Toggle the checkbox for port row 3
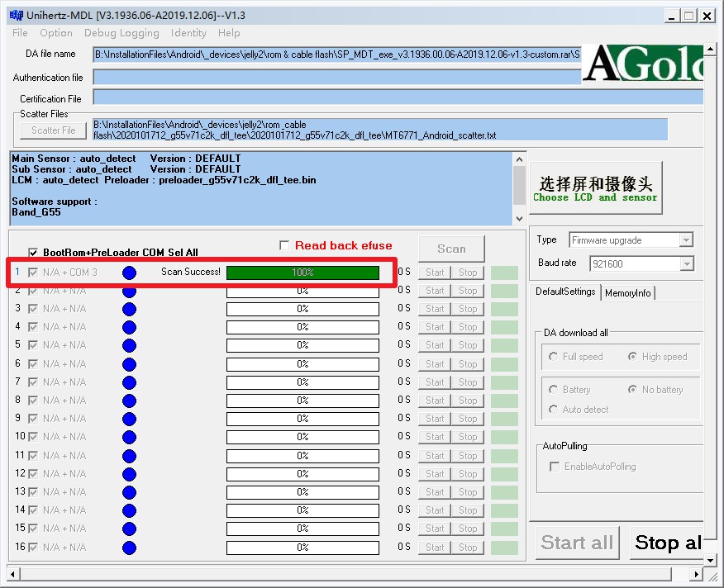The height and width of the screenshot is (588, 724). click(33, 309)
